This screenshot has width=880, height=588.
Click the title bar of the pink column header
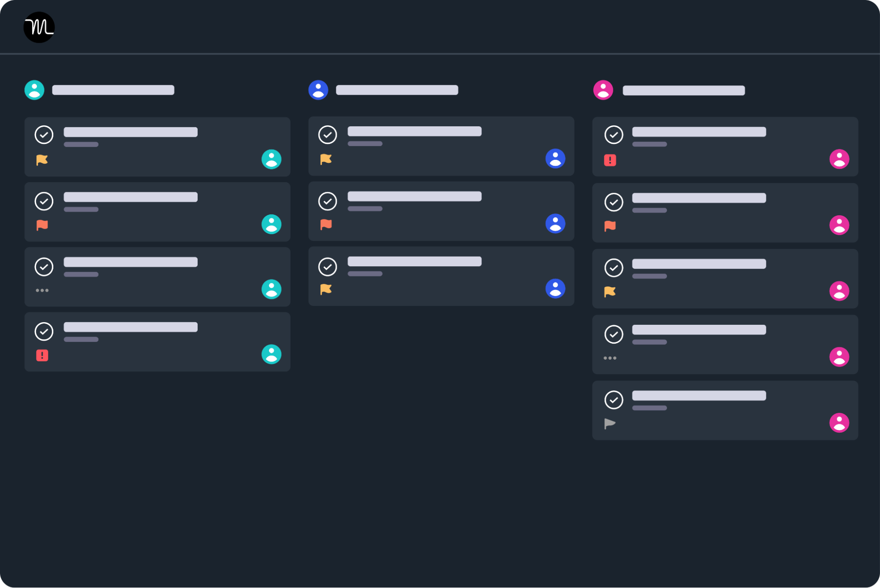(x=684, y=91)
